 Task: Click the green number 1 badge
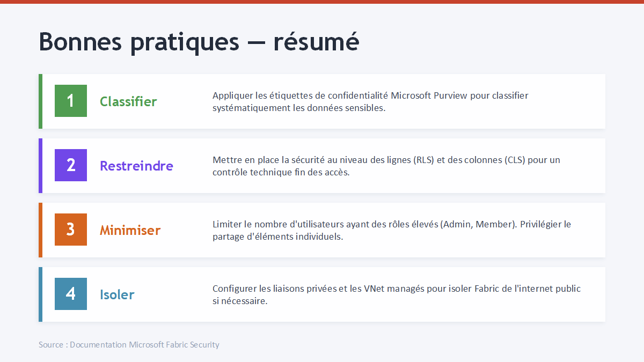(x=71, y=101)
